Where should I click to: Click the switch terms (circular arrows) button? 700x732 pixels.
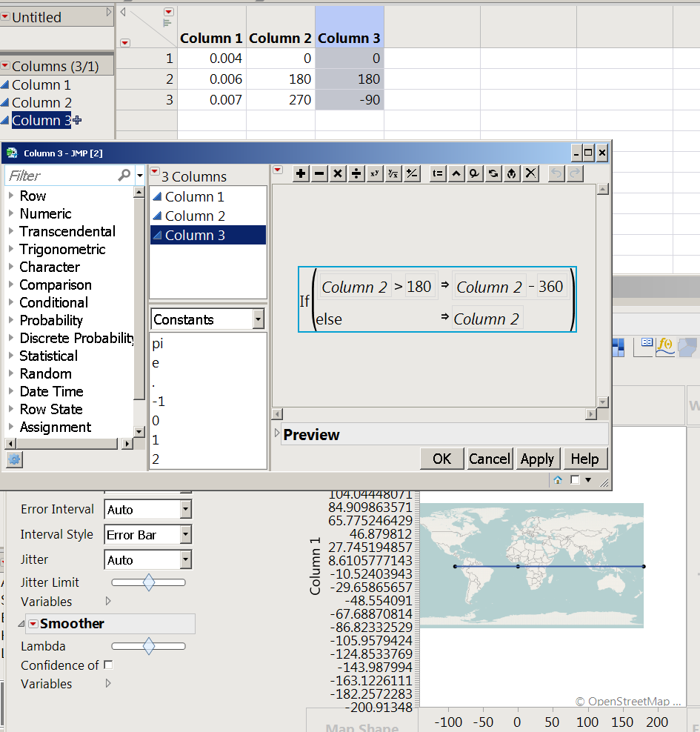coord(493,173)
